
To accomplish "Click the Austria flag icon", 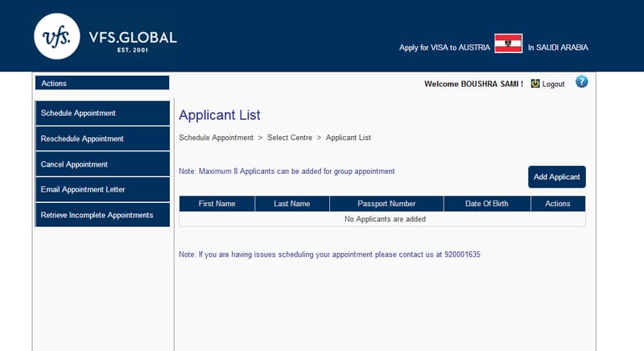I will tap(509, 43).
